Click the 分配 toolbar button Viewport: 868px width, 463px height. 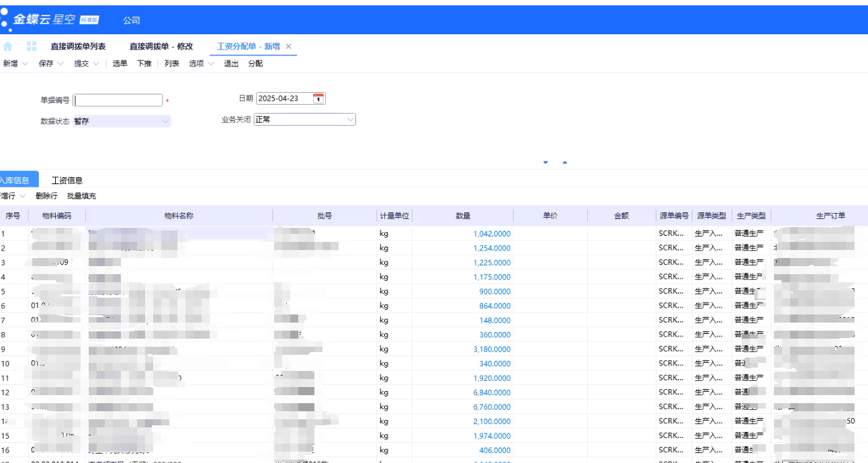255,64
